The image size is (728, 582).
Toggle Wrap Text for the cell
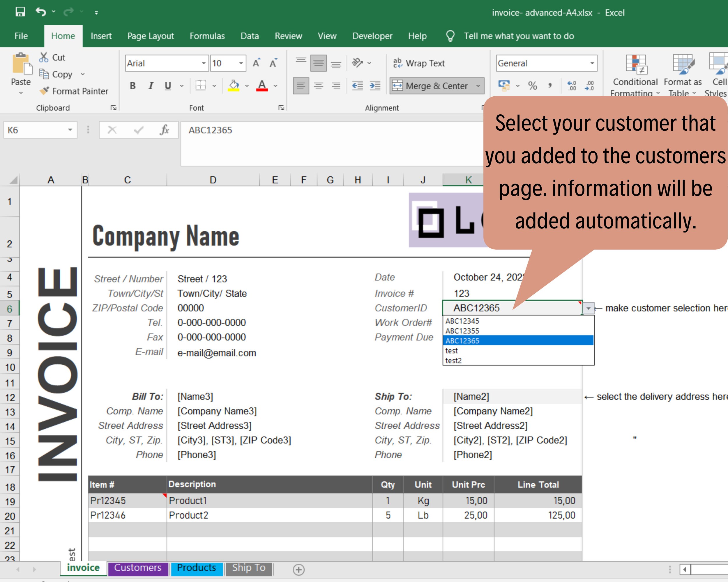pyautogui.click(x=420, y=63)
